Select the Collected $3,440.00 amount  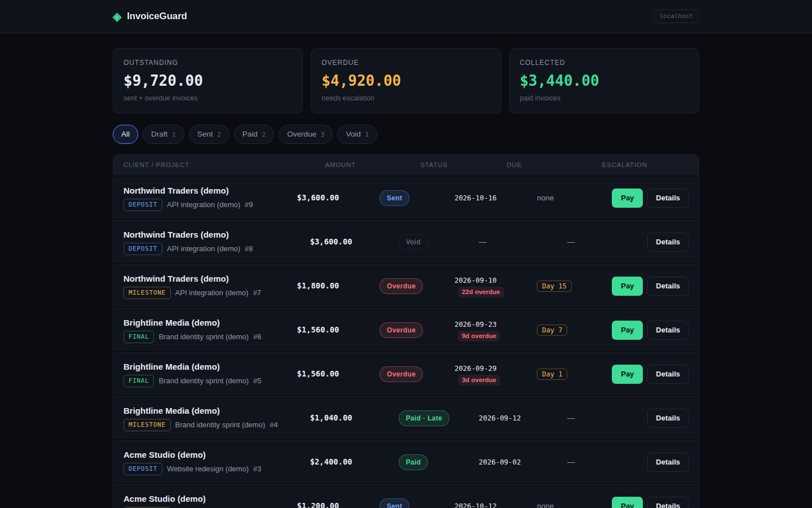[559, 81]
